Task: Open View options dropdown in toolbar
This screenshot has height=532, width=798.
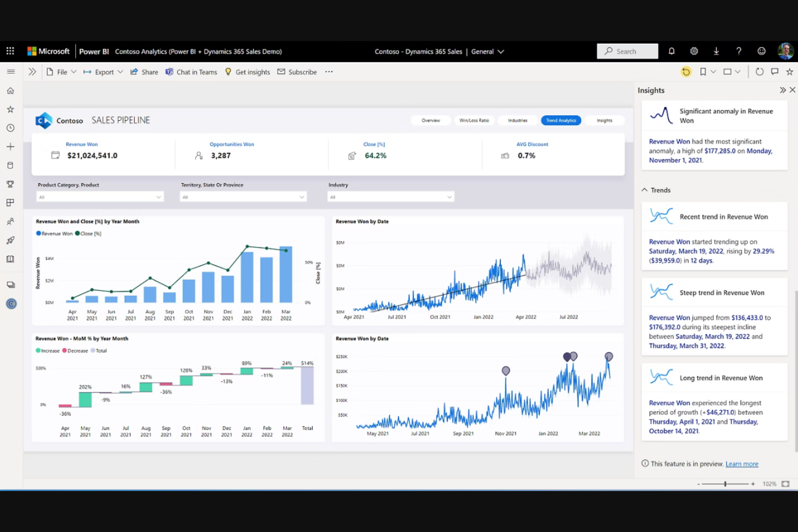Action: coord(732,72)
